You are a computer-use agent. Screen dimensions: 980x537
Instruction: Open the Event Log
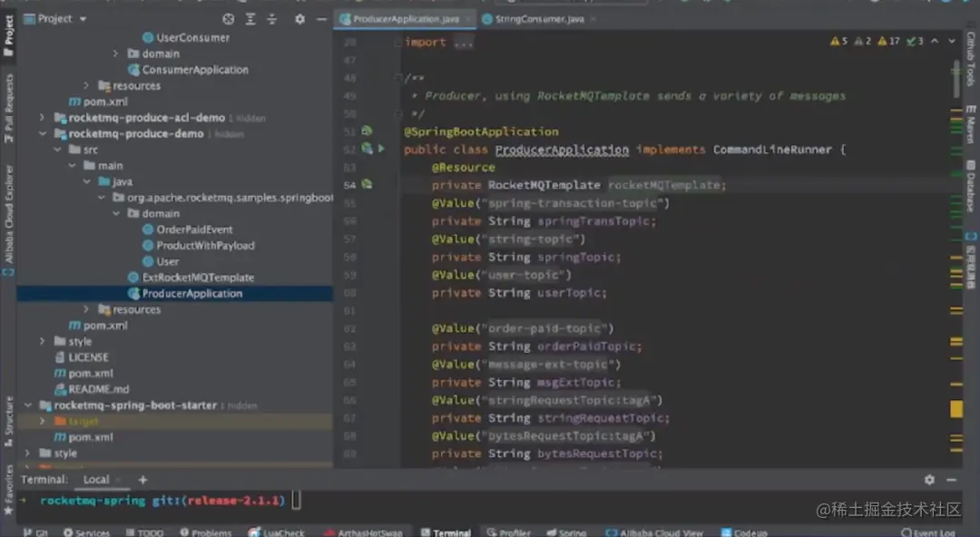(x=927, y=532)
